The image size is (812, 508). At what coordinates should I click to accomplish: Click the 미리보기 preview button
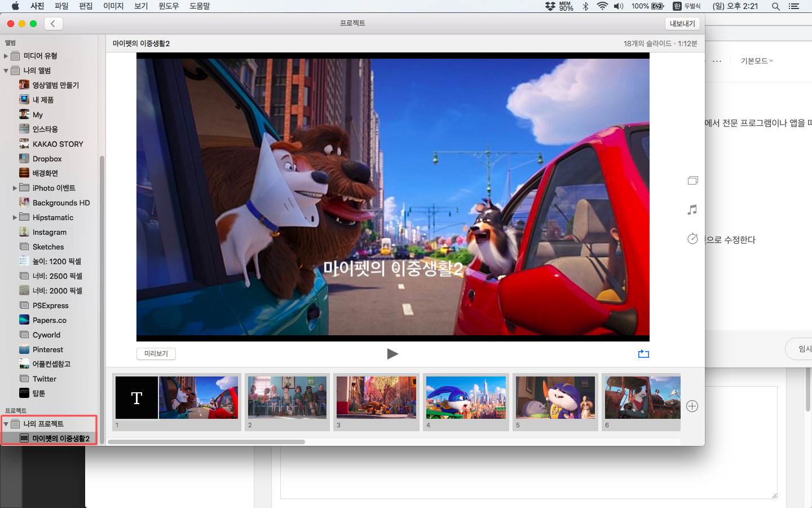click(156, 354)
